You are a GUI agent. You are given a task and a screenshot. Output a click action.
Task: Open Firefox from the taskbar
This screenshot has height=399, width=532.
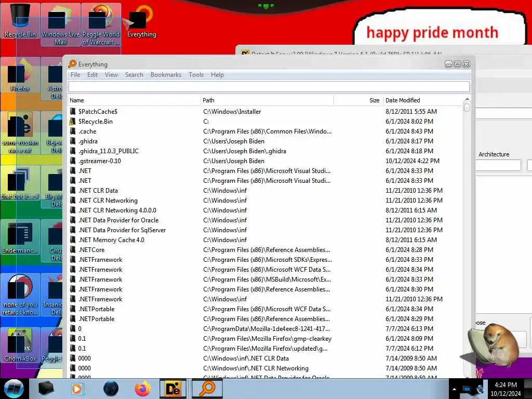(142, 389)
